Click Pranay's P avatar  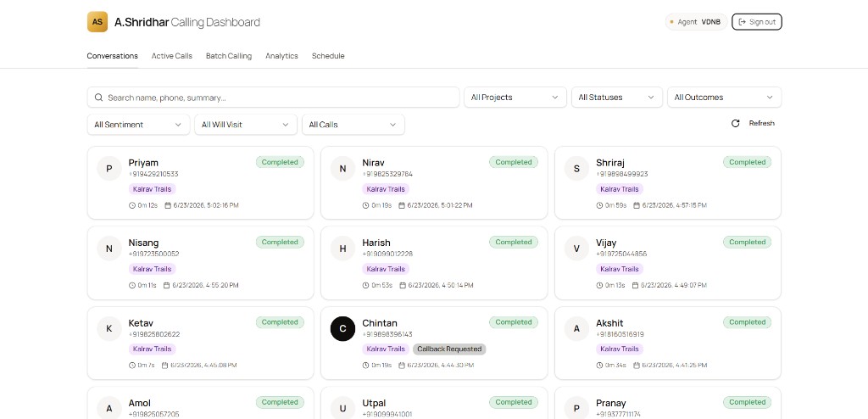click(576, 409)
